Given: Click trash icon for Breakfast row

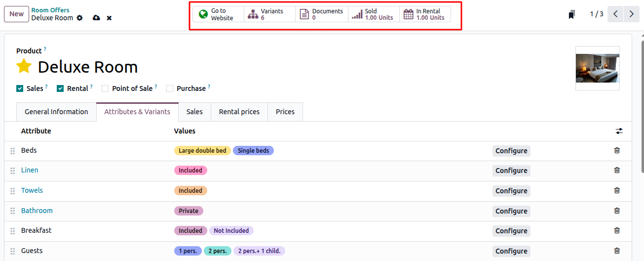Looking at the screenshot, I should [x=617, y=230].
